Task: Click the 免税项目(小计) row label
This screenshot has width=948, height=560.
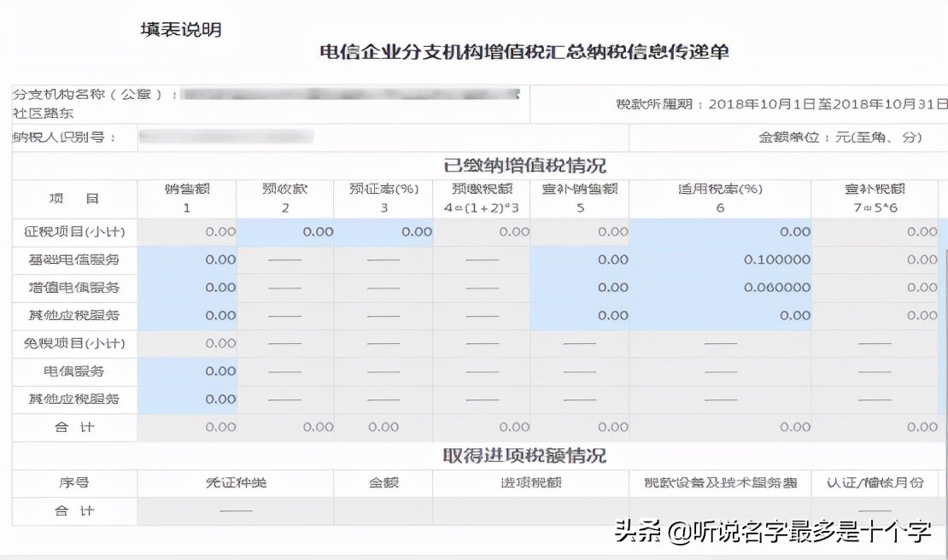Action: [x=73, y=343]
